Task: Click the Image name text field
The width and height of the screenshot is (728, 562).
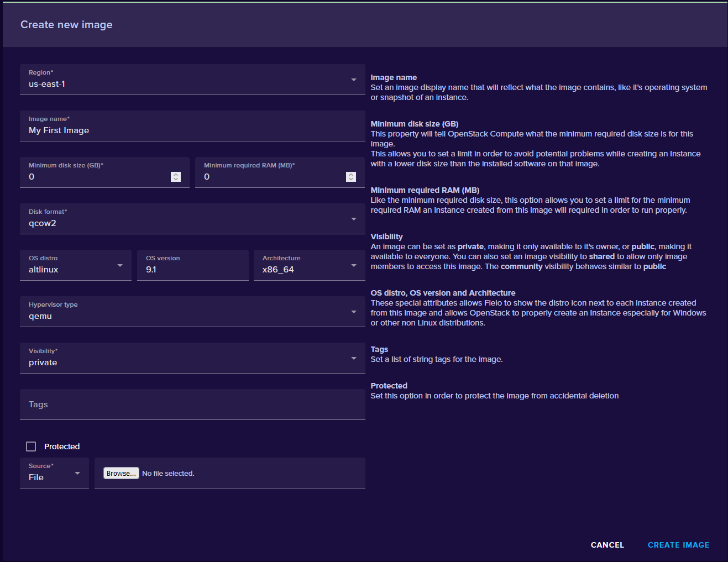Action: [191, 130]
